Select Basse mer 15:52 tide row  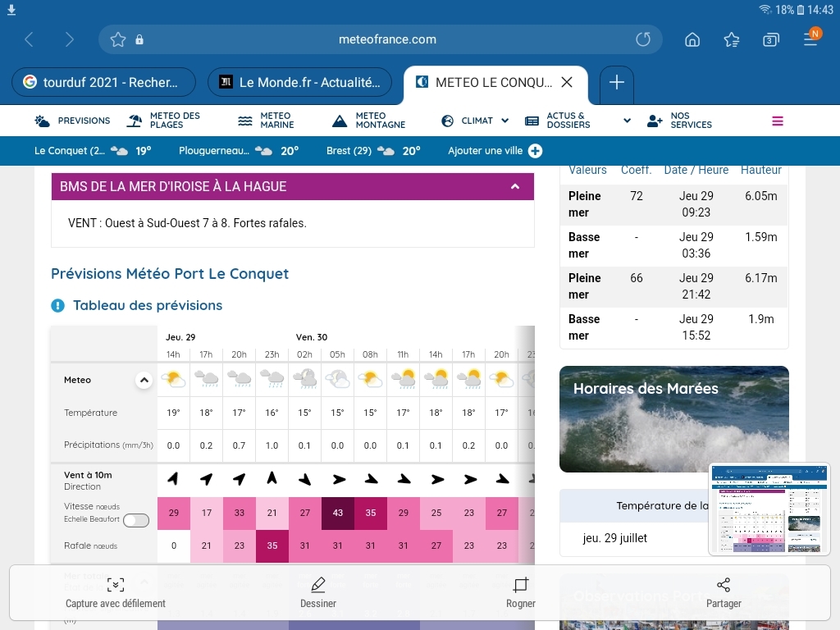674,328
